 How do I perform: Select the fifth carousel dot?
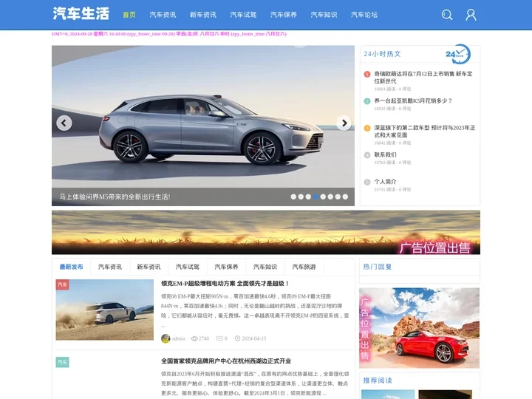(x=323, y=197)
